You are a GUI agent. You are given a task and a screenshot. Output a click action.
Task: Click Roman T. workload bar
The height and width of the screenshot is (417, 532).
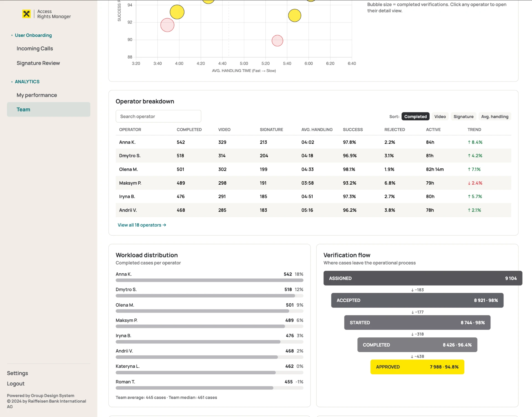pos(209,388)
